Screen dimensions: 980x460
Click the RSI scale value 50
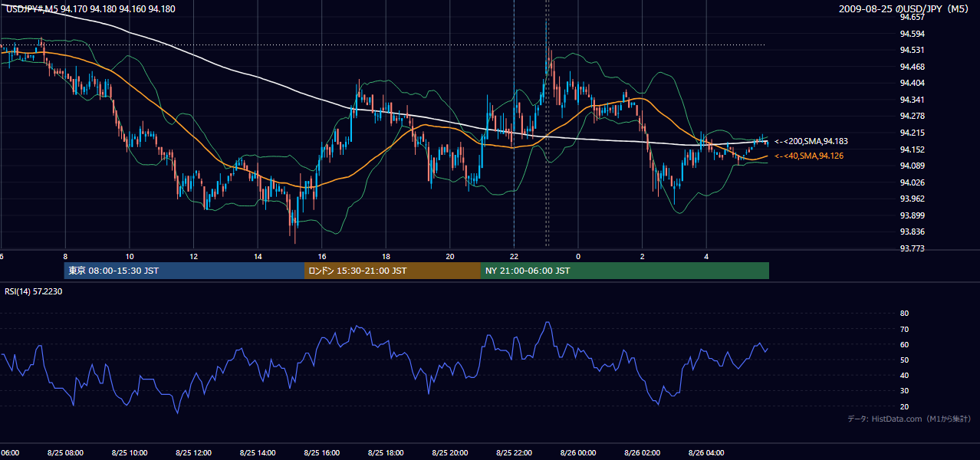click(904, 360)
